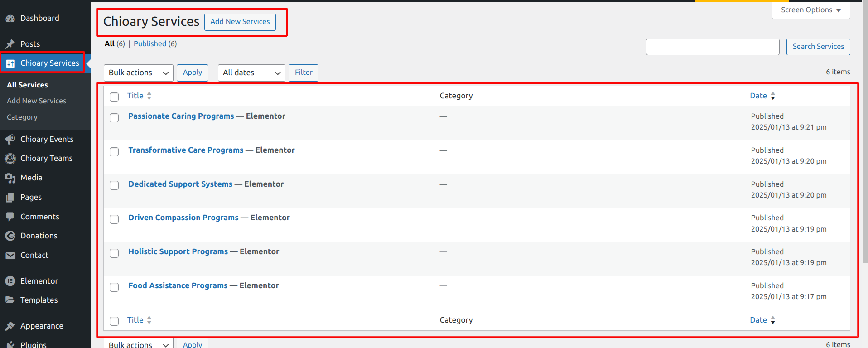This screenshot has width=868, height=348.
Task: Click the Elementor circle icon
Action: coord(10,281)
